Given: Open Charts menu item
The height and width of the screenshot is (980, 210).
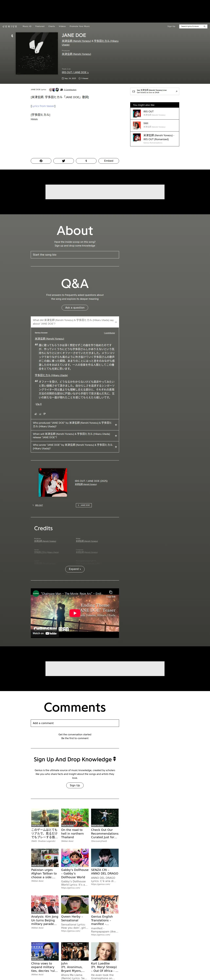Looking at the screenshot, I should click(x=52, y=26).
